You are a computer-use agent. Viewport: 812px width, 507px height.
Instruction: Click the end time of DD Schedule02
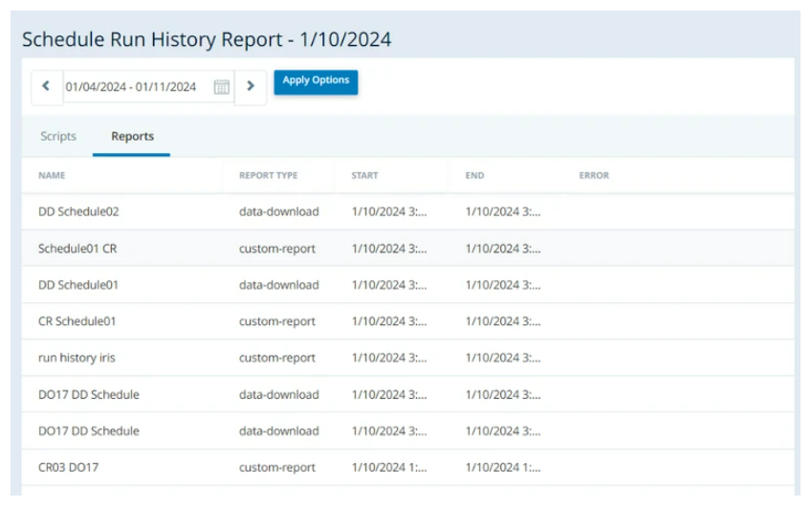pos(503,211)
